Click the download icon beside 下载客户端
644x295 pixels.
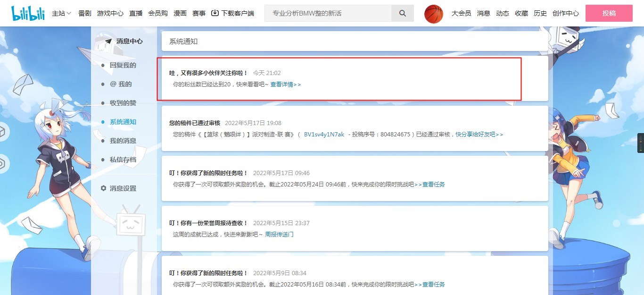(x=215, y=13)
